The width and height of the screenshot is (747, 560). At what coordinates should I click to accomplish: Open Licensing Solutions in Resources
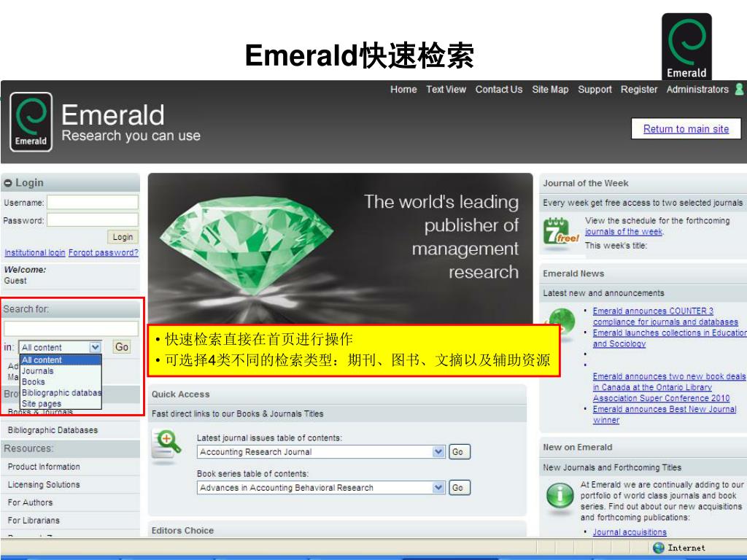pyautogui.click(x=44, y=485)
